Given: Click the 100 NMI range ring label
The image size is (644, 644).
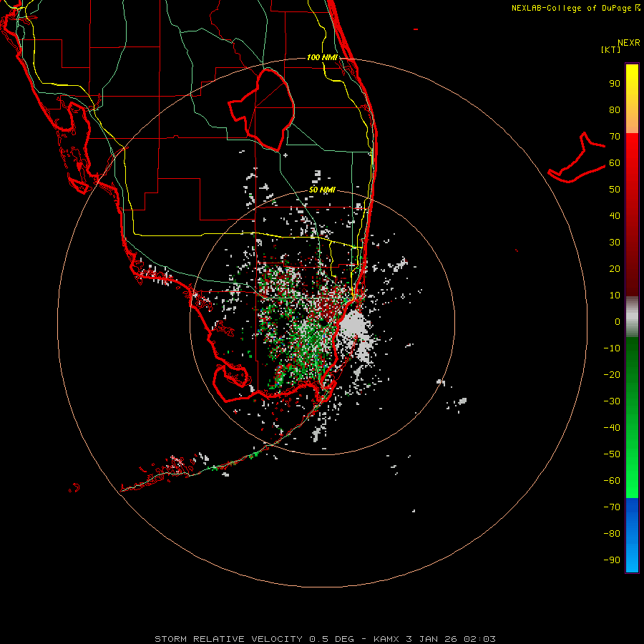Looking at the screenshot, I should [x=322, y=57].
